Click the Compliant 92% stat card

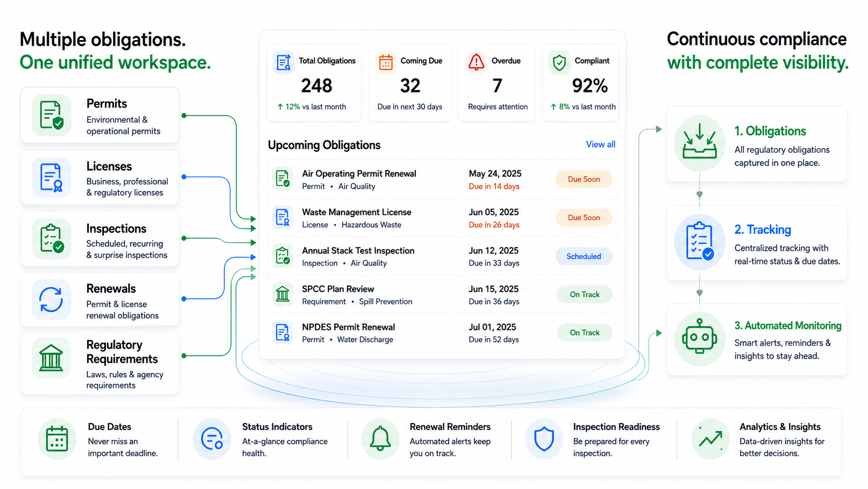(x=580, y=83)
